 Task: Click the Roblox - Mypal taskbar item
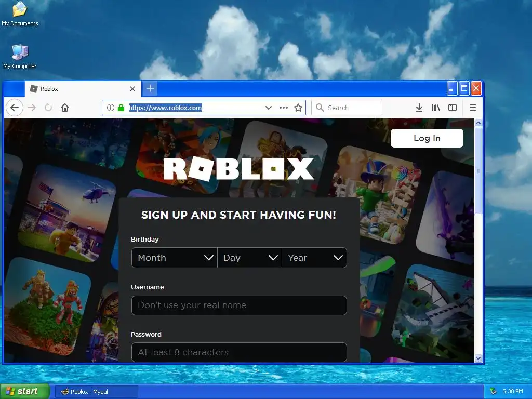click(96, 392)
